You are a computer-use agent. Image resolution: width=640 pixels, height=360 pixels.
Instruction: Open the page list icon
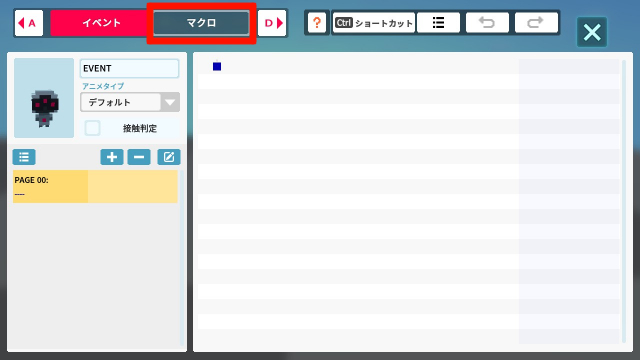(24, 157)
